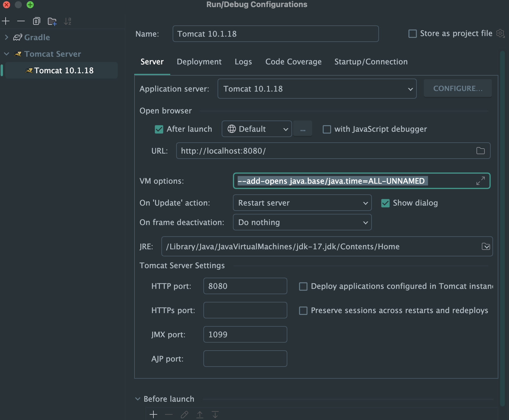509x420 pixels.
Task: Sort configurations alphabetically
Action: (68, 21)
